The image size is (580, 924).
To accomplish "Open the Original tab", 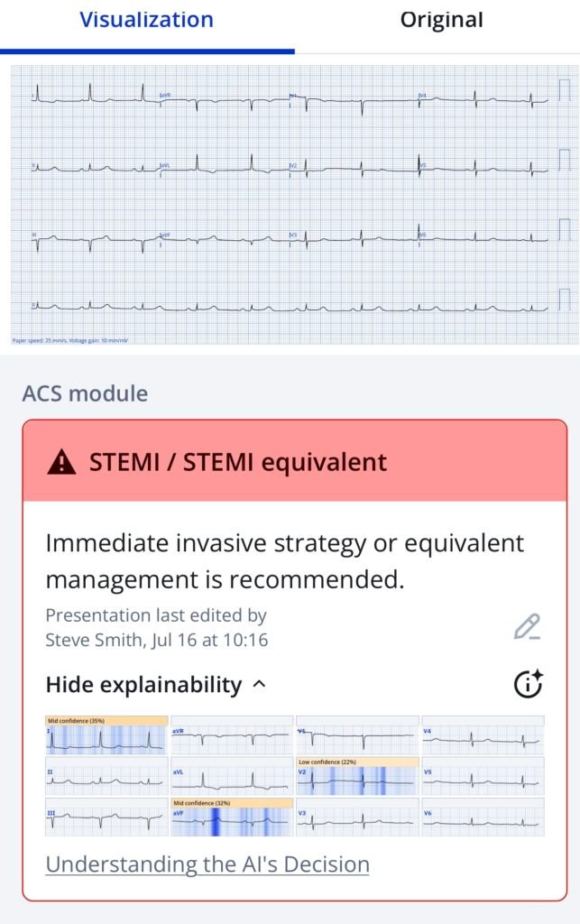I will (x=441, y=20).
